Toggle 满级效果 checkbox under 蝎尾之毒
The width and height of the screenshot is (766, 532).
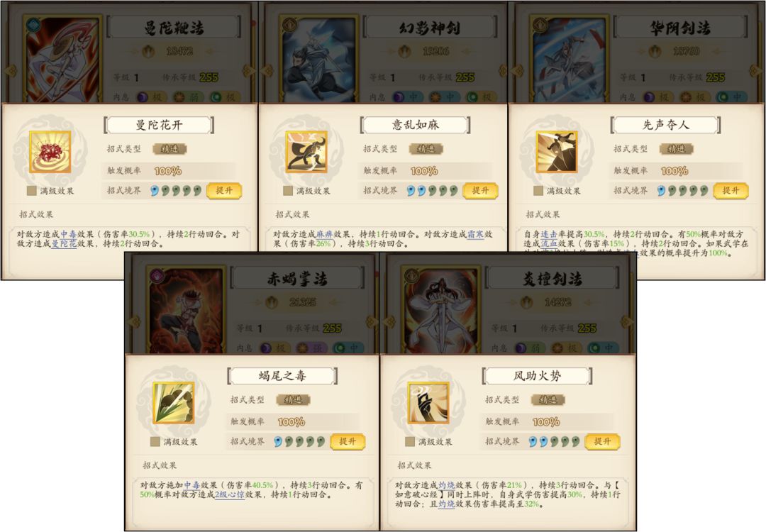pyautogui.click(x=155, y=442)
